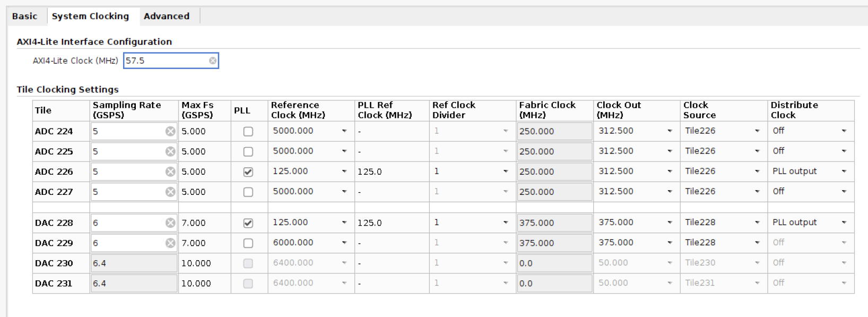Click DAC 228 sampling rate input

click(127, 222)
